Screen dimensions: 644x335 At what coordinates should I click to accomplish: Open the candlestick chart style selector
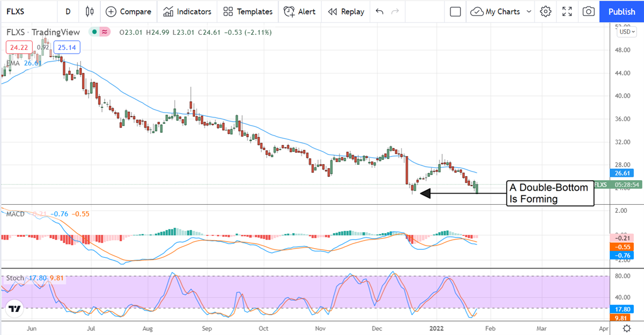coord(89,11)
